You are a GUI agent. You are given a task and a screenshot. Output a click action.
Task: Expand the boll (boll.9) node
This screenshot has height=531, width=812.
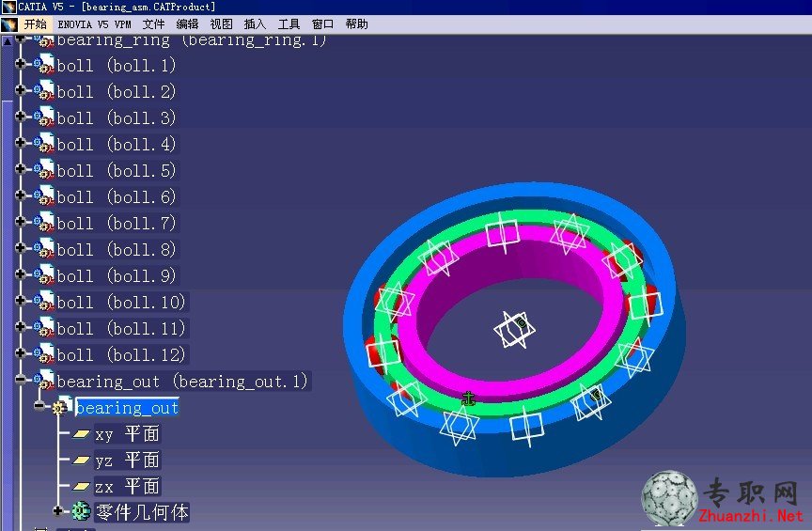point(20,274)
